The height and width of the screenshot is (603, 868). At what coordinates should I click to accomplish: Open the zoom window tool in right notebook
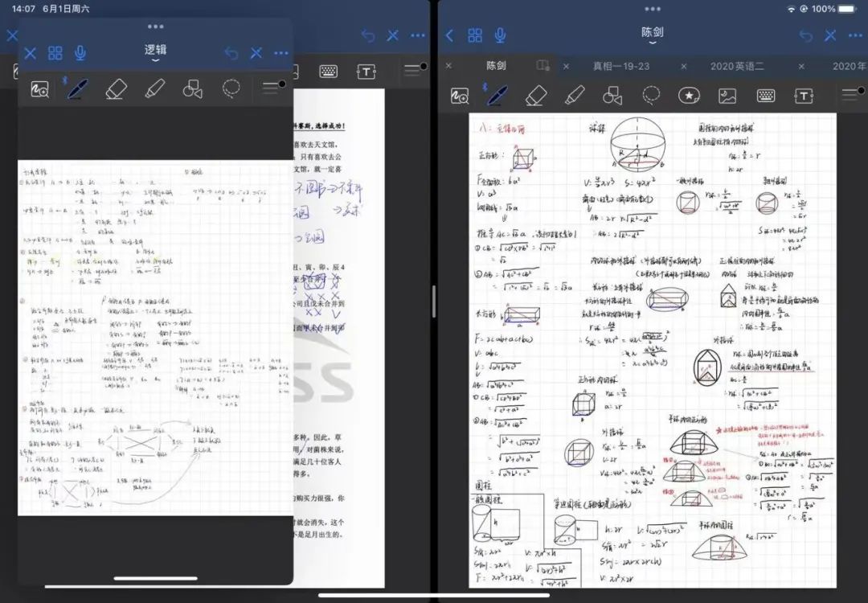[460, 96]
